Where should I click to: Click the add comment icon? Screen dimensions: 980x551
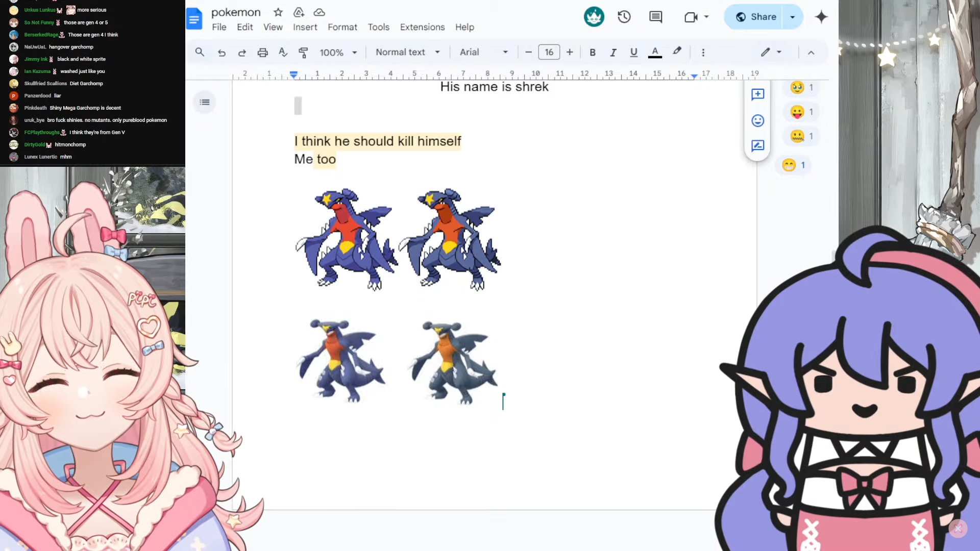tap(757, 94)
